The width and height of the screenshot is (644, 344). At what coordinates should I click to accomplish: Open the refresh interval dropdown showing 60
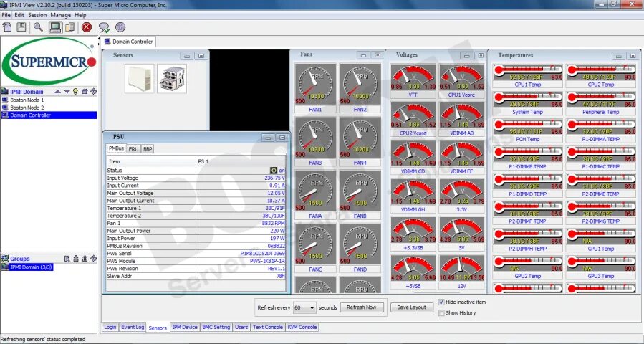(304, 307)
